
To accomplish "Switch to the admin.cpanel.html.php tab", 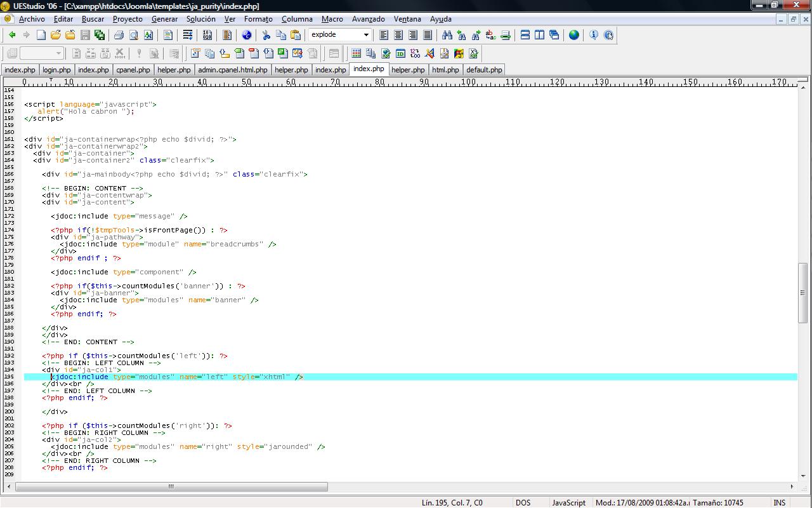I will coord(233,70).
